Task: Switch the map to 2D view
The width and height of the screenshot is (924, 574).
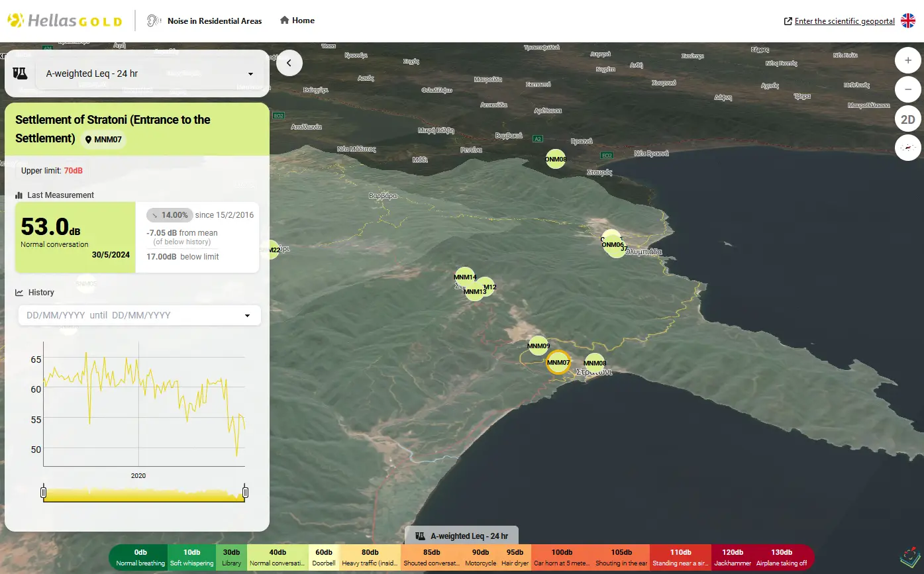Action: pyautogui.click(x=908, y=119)
